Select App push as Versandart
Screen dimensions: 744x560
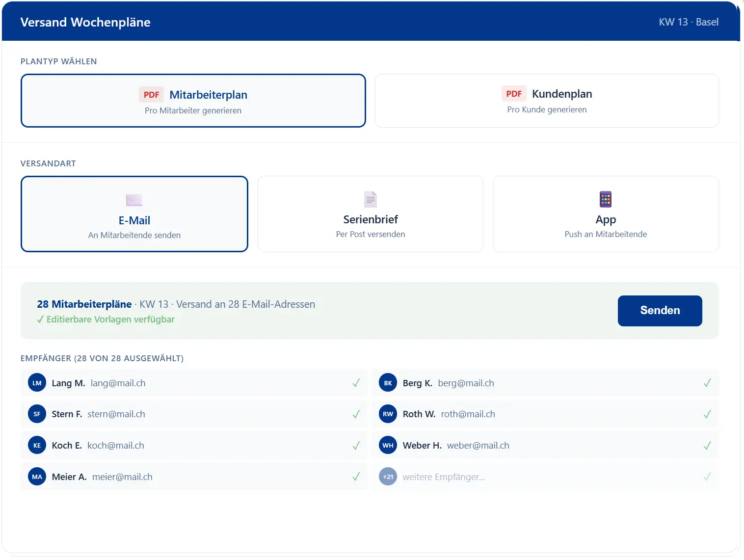(x=605, y=214)
